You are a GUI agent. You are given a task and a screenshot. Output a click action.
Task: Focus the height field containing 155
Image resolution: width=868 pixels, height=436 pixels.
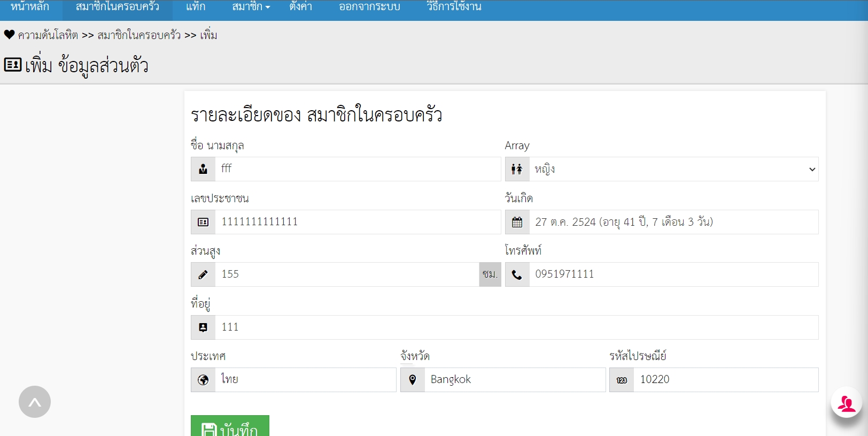(347, 274)
